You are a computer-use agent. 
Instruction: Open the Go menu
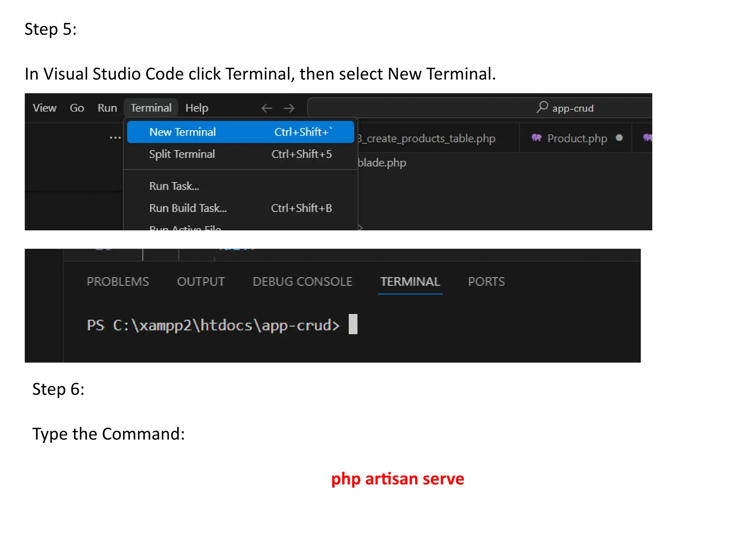click(77, 108)
